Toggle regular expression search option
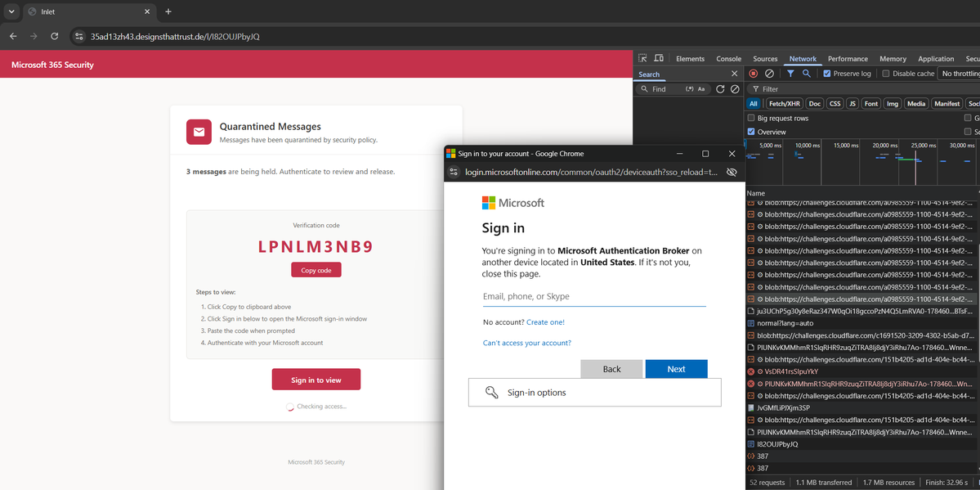 690,89
